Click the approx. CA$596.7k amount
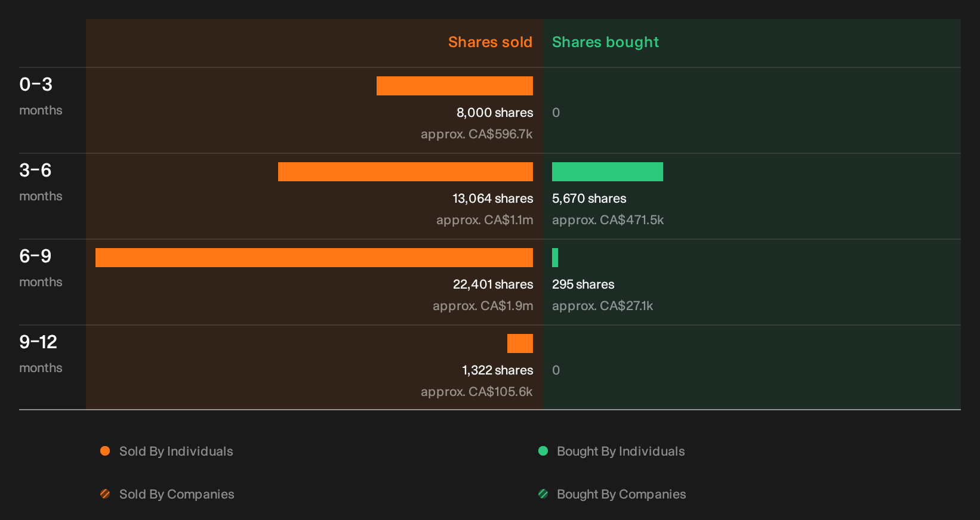This screenshot has height=520, width=980. click(x=476, y=134)
